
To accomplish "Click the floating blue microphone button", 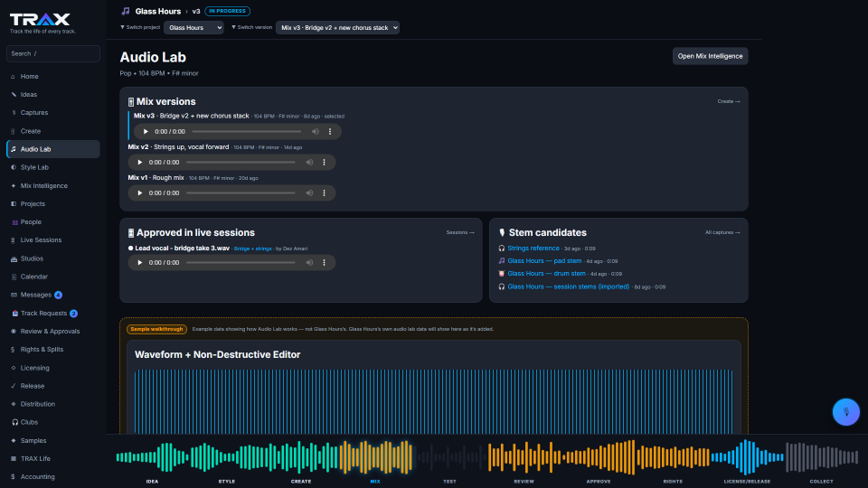I will click(846, 412).
